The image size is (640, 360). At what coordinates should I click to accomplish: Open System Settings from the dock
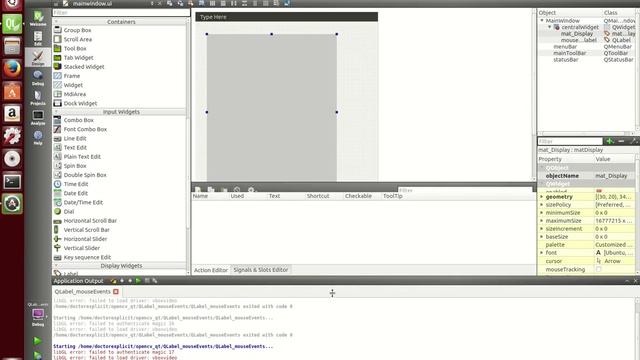pyautogui.click(x=12, y=136)
